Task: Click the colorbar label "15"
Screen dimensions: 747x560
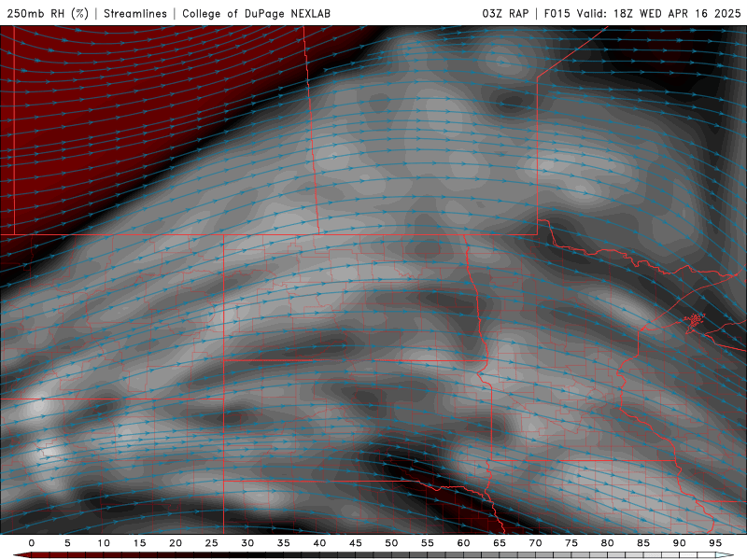Action: [139, 543]
